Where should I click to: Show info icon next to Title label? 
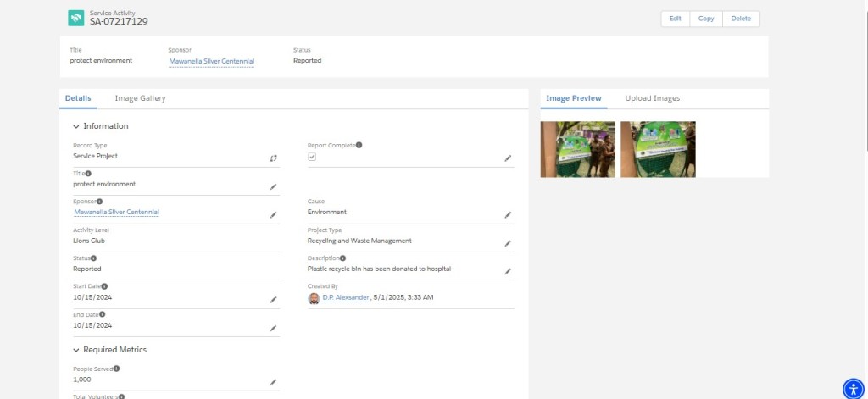tap(88, 173)
